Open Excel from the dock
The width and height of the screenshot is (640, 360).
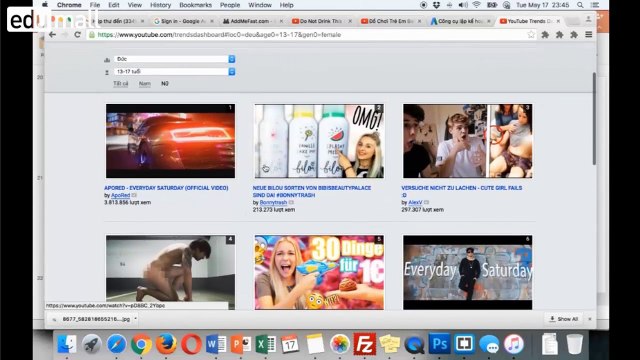[266, 344]
